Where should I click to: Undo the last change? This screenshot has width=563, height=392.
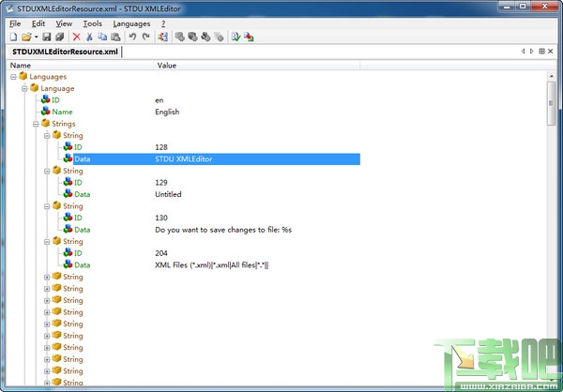pyautogui.click(x=132, y=37)
